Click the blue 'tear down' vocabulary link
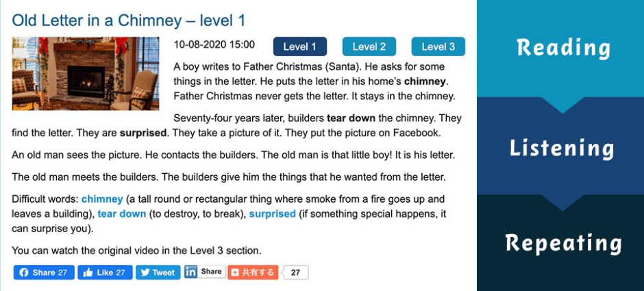 [x=122, y=214]
